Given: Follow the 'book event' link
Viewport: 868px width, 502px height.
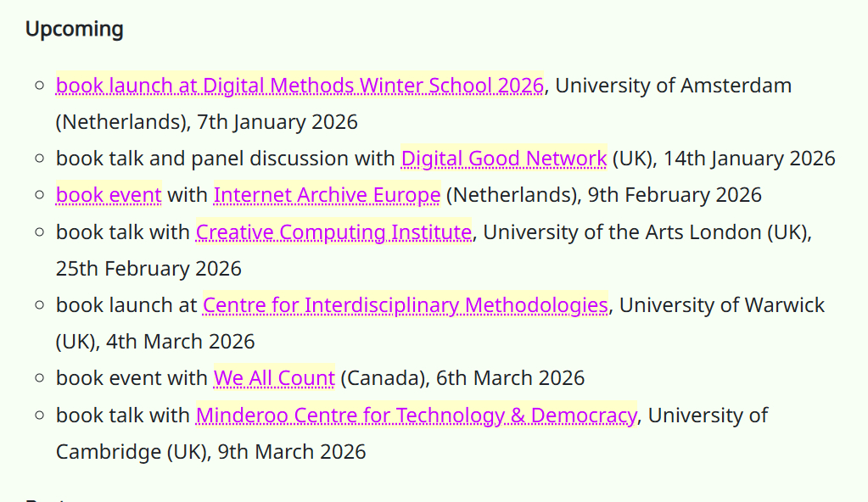Looking at the screenshot, I should (109, 195).
